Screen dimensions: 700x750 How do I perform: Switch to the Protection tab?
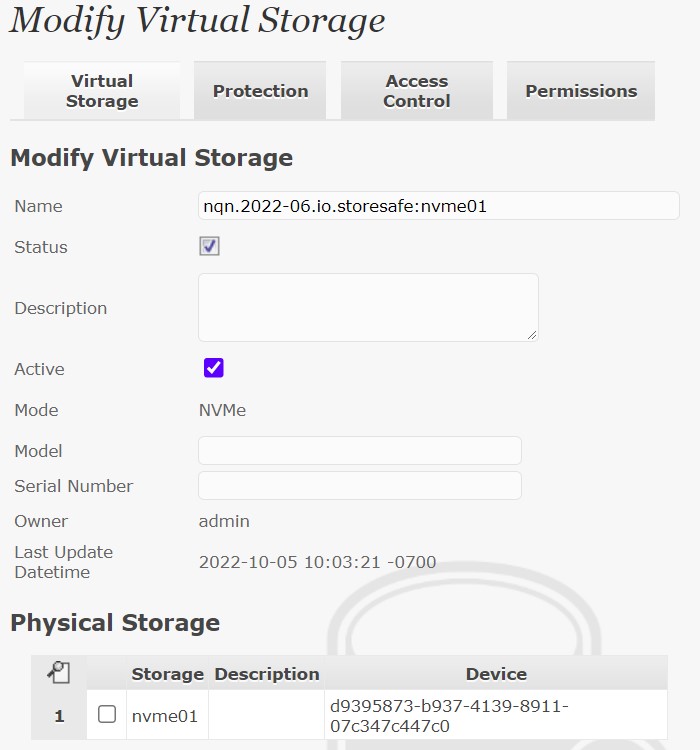tap(260, 91)
